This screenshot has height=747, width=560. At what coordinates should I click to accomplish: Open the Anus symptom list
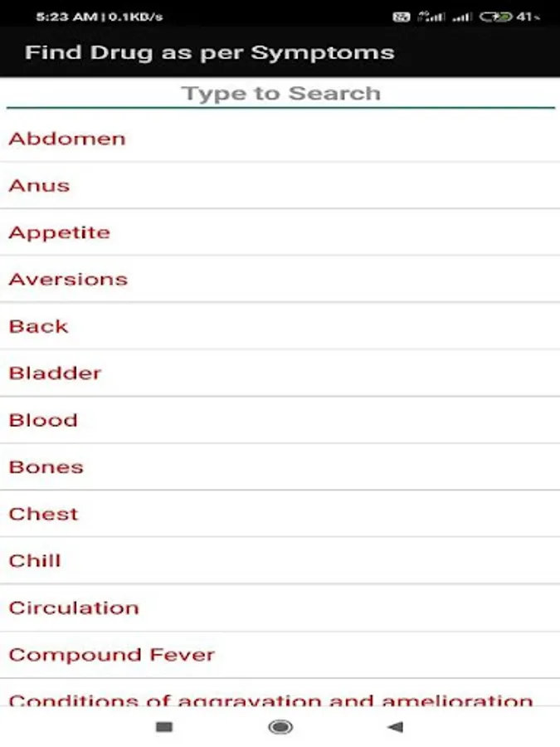click(38, 185)
